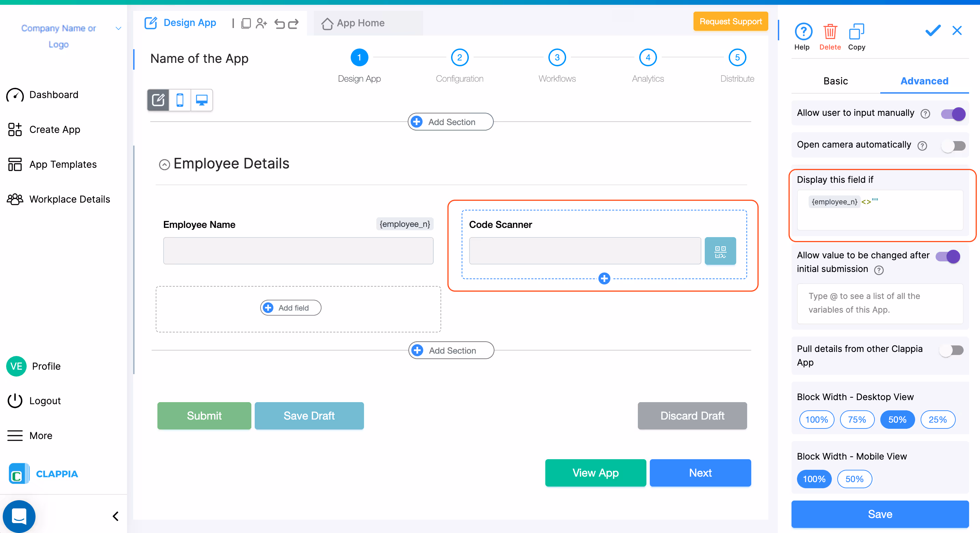The image size is (980, 533).
Task: Click the Request Support button
Action: [x=730, y=22]
